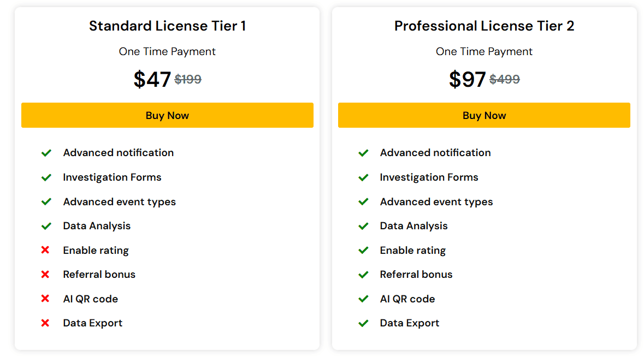Select the crossed-out $499 price
This screenshot has height=357, width=644.
[504, 79]
